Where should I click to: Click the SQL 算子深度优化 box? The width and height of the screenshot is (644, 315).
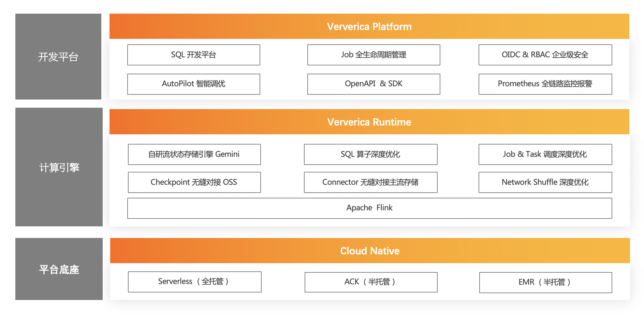click(371, 154)
